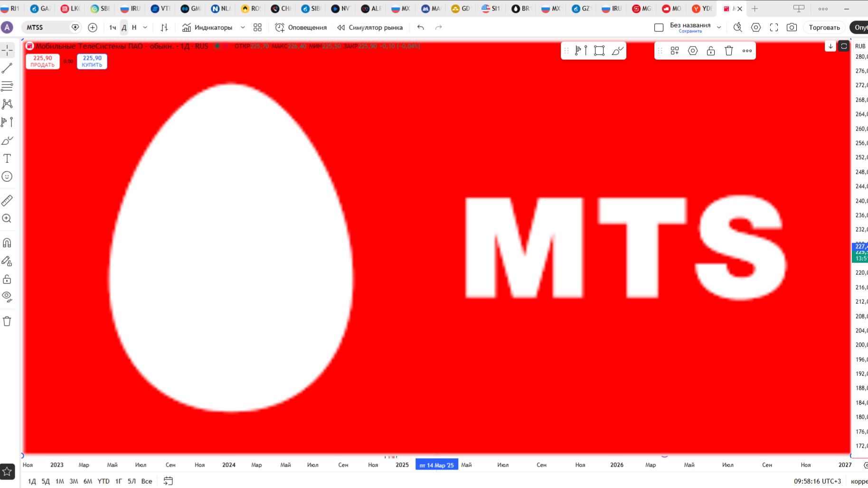Viewport: 868px width, 488px height.
Task: Expand the layout name dropdown chevron
Action: click(x=719, y=27)
